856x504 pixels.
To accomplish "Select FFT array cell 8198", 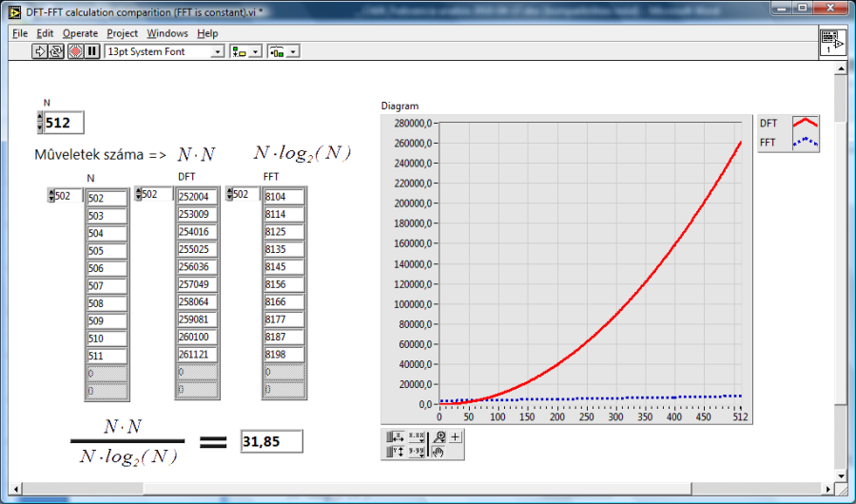I will 283,354.
